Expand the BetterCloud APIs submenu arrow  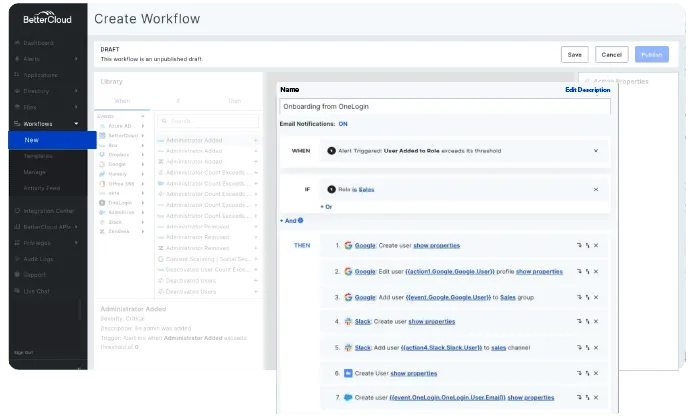76,227
